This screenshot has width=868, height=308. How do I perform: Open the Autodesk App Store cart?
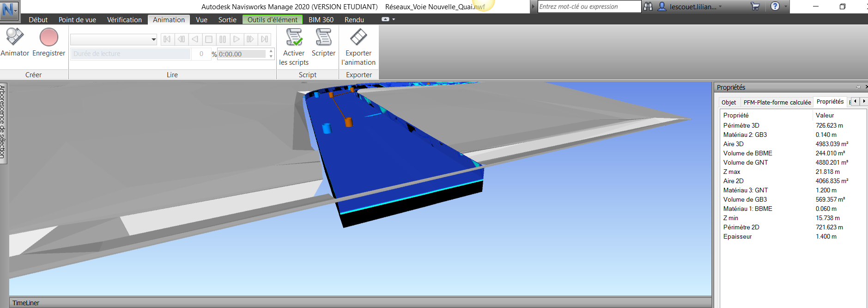pos(755,6)
